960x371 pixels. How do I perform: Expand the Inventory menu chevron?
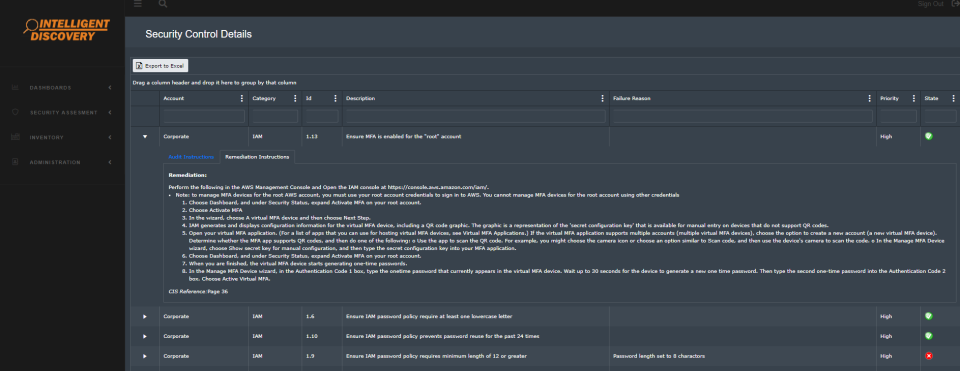pos(110,137)
